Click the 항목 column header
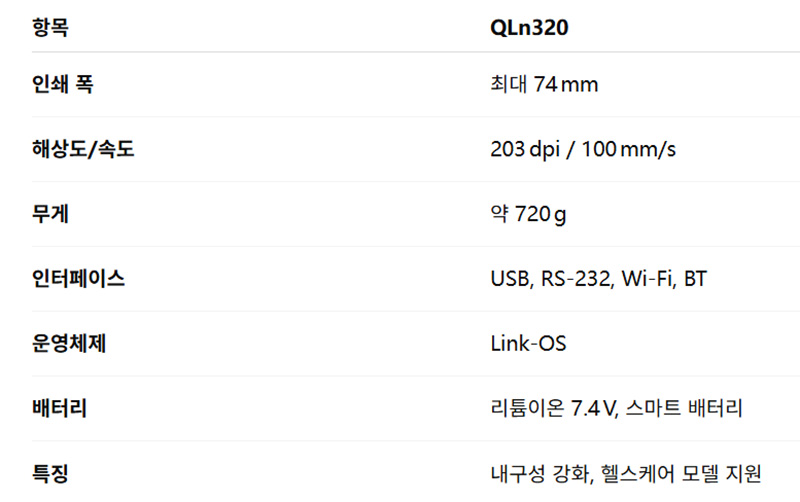This screenshot has width=800, height=502. point(52,28)
